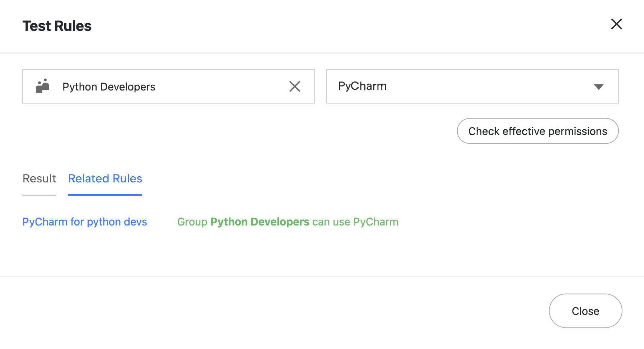The height and width of the screenshot is (349, 644).
Task: Clear the Python Developers selection with its X
Action: [294, 86]
